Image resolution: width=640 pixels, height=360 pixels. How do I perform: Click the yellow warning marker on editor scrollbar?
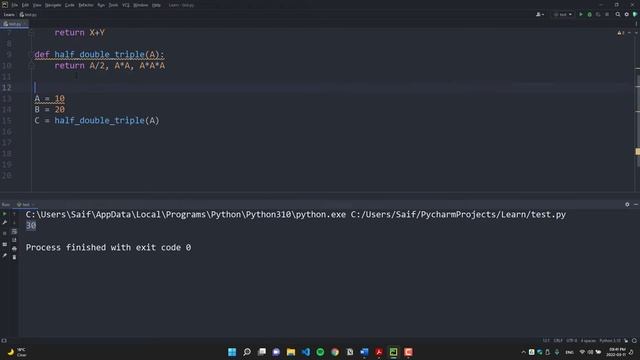click(x=637, y=151)
